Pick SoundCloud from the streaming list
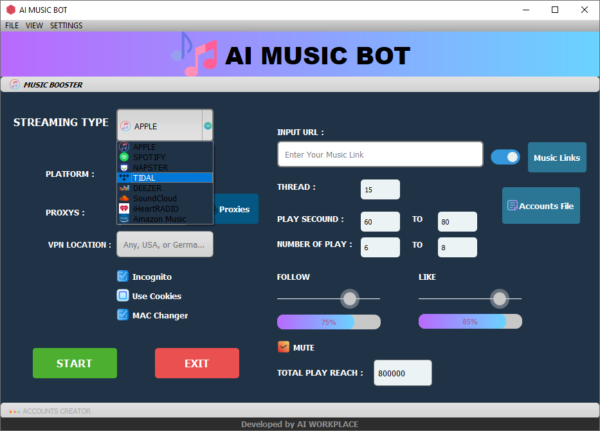 pyautogui.click(x=165, y=198)
